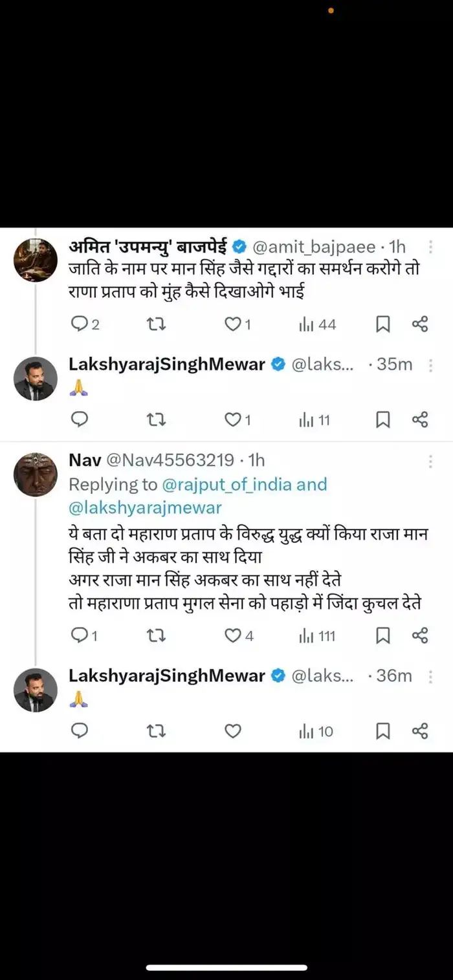The height and width of the screenshot is (980, 453).
Task: Open the more options menu on Nav's tweet
Action: pos(431,460)
